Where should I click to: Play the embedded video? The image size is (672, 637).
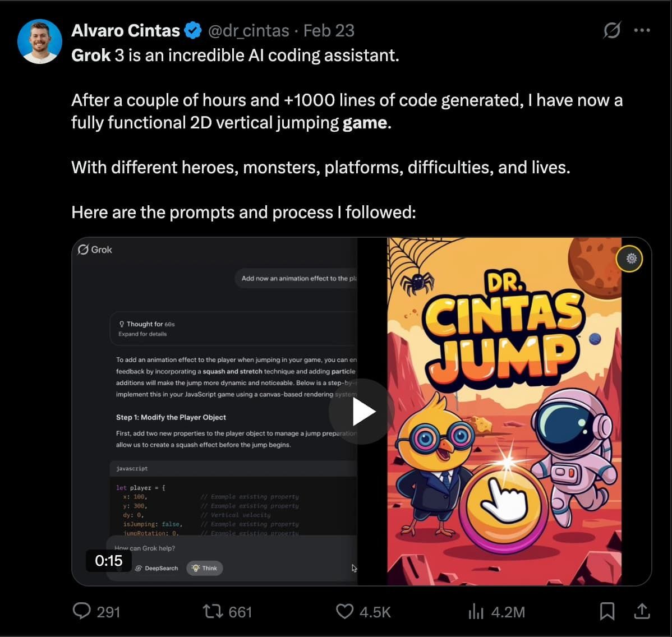point(362,412)
